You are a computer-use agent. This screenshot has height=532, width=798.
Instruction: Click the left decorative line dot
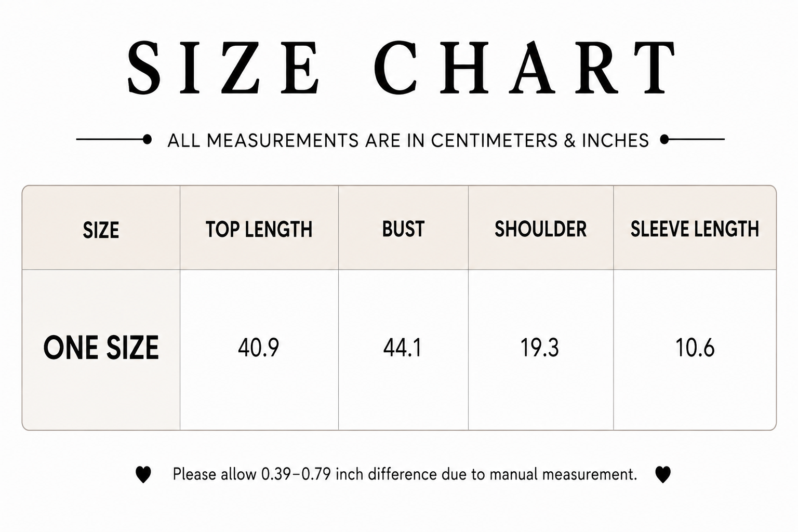[x=147, y=139]
